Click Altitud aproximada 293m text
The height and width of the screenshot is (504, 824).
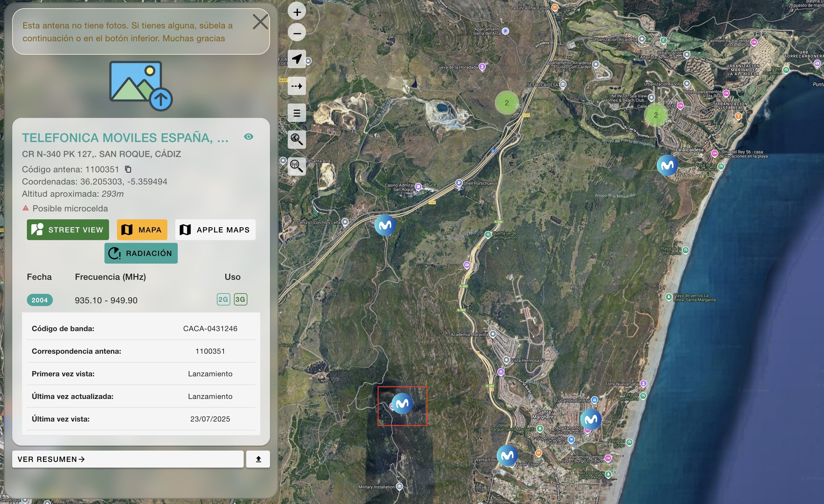click(73, 194)
